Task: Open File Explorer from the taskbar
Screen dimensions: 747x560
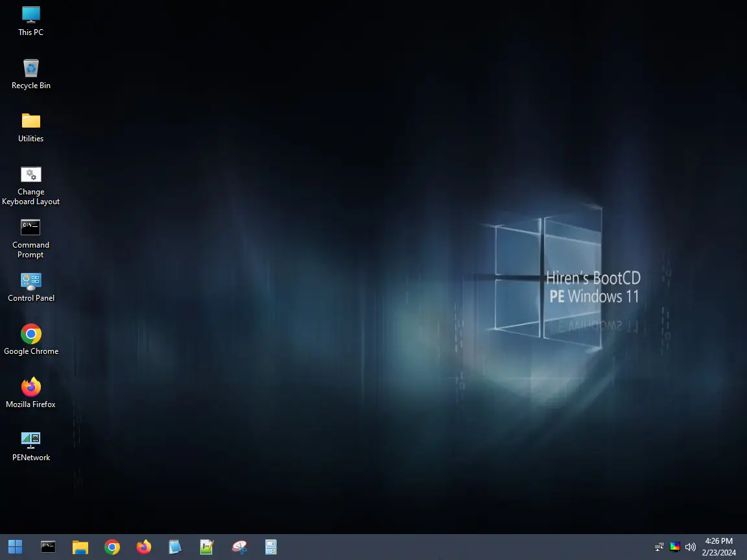Action: point(80,546)
